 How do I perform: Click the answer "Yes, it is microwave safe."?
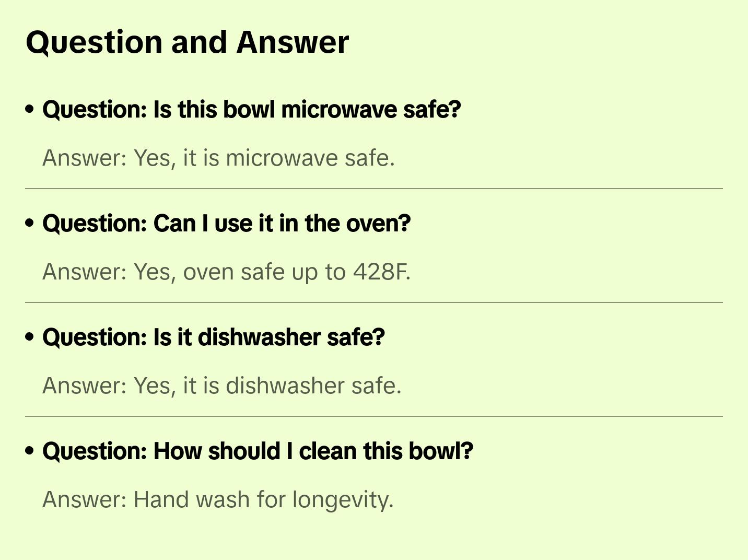[x=218, y=158]
